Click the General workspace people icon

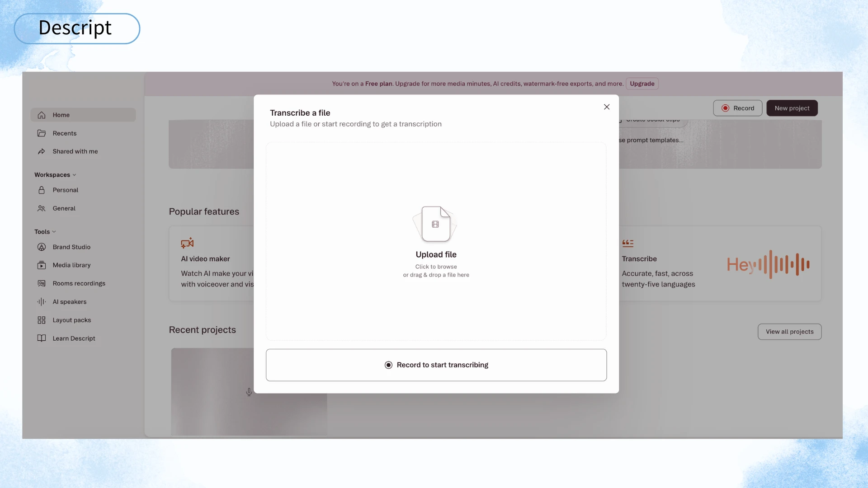[x=42, y=208]
